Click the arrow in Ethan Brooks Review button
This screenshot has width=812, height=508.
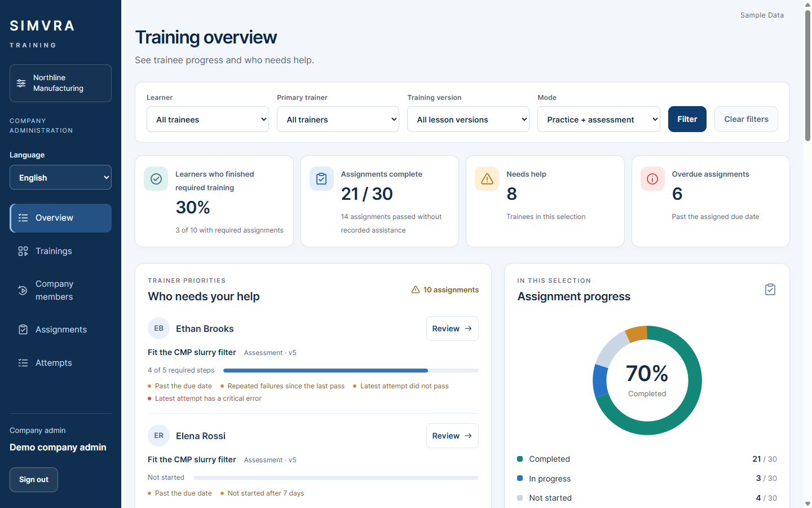468,329
